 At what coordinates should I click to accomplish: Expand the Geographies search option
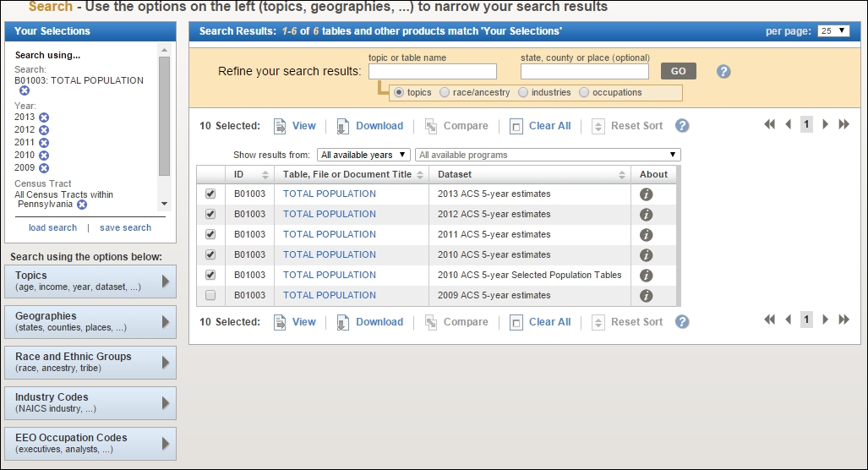(90, 321)
